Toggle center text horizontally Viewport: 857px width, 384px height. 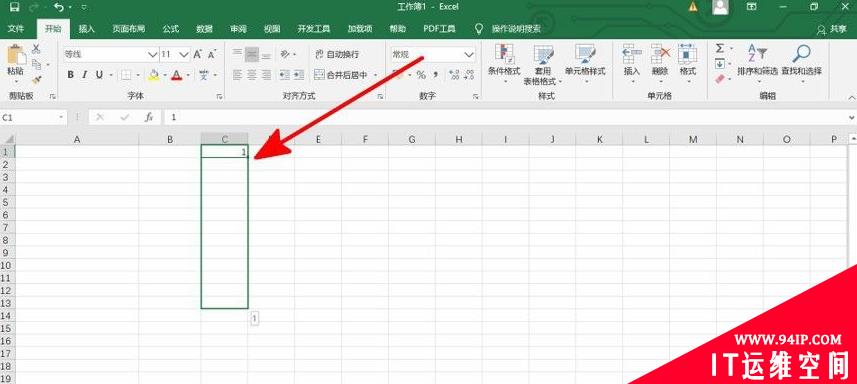[x=251, y=75]
